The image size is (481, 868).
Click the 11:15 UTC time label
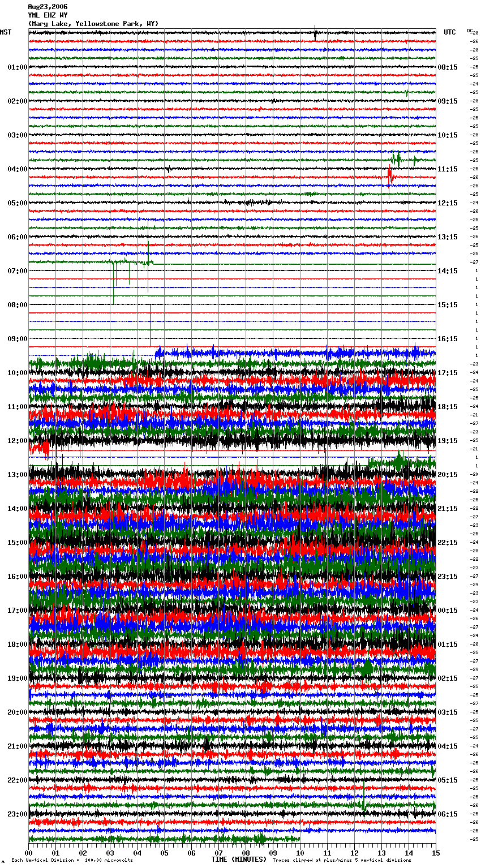[448, 169]
